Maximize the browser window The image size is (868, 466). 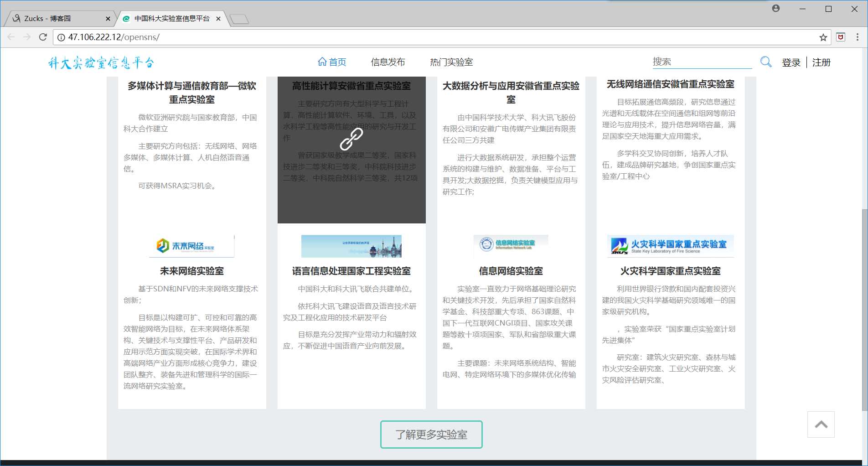(x=829, y=9)
